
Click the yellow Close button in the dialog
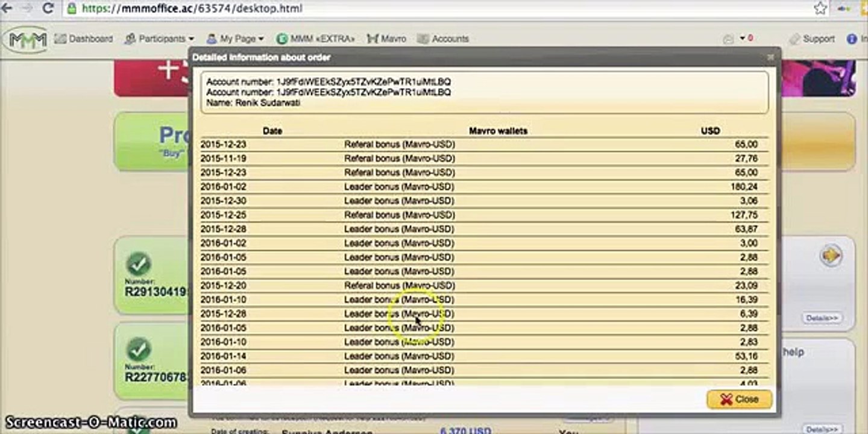(739, 399)
